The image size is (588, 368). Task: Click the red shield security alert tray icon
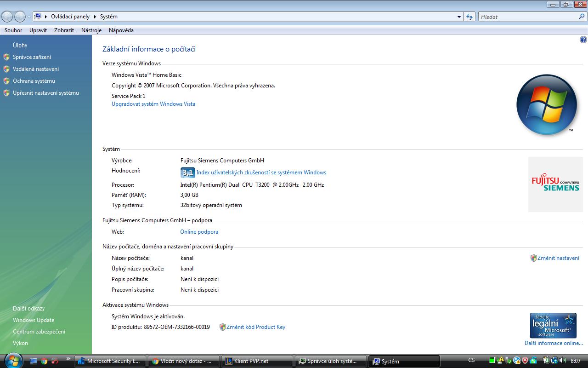(525, 361)
